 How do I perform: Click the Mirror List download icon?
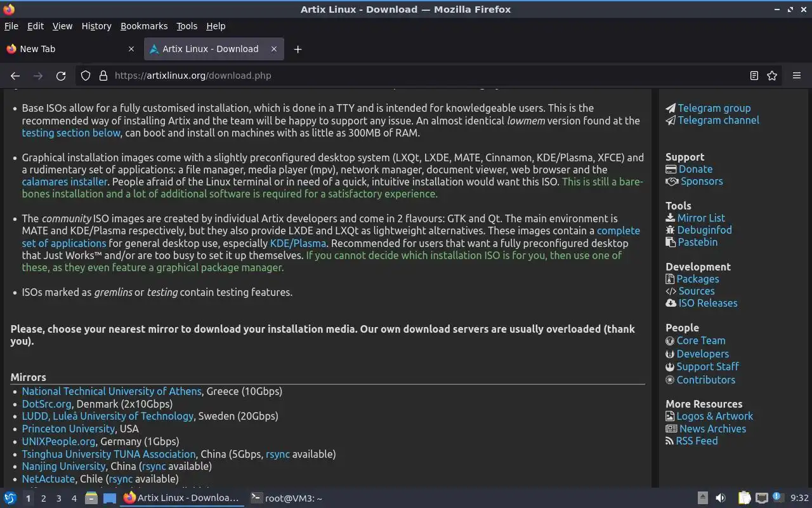pos(671,218)
